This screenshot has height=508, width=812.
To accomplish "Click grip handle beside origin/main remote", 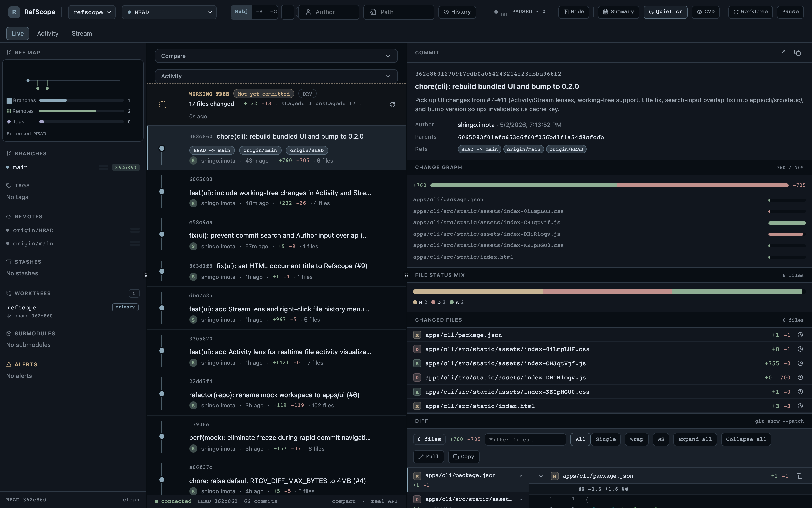I will 135,243.
